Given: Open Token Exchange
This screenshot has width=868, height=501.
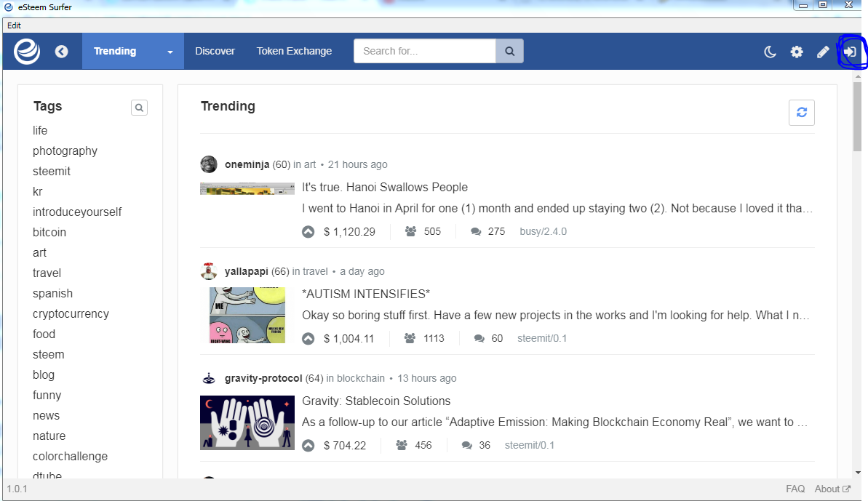Looking at the screenshot, I should click(294, 51).
